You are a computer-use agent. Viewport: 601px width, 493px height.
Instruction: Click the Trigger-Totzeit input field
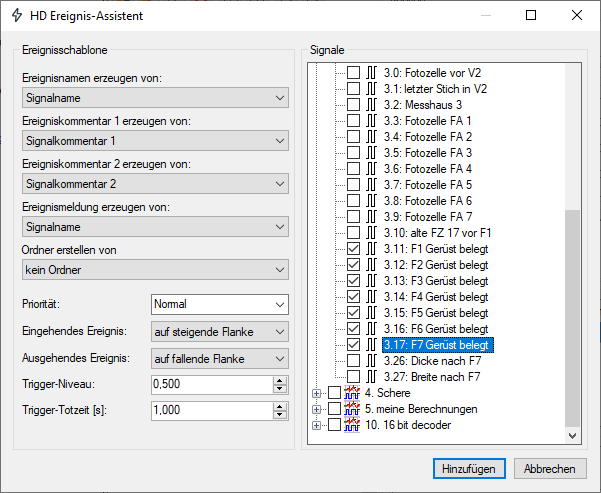coord(210,410)
